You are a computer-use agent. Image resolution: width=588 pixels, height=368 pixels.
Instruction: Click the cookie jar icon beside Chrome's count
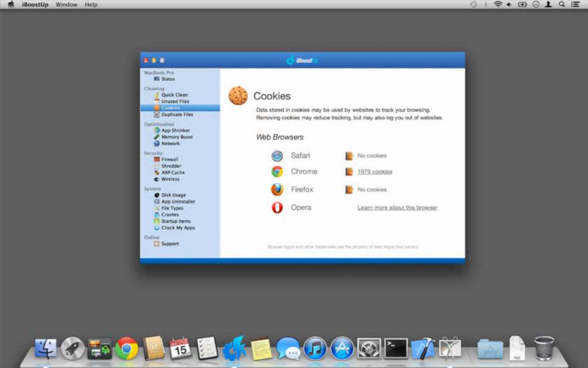(x=349, y=172)
